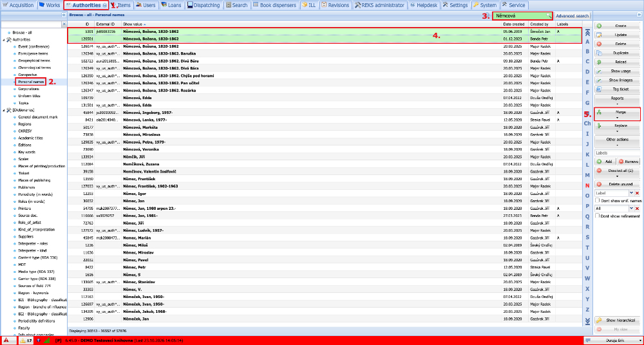Collapse the [Dictionaries] tree node

coord(3,110)
